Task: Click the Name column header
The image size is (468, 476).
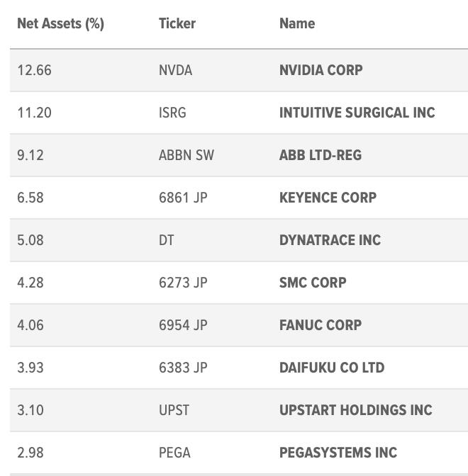Action: 297,23
